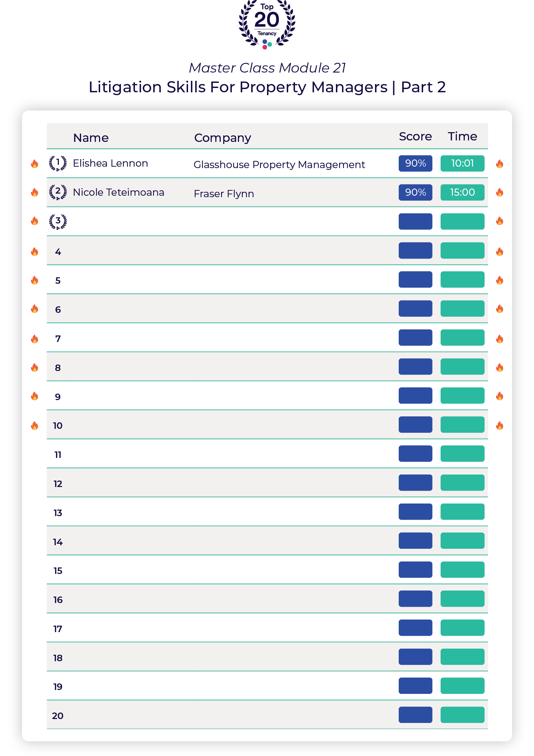Select the name Elishea Lennon
The width and height of the screenshot is (534, 756).
[x=111, y=163]
